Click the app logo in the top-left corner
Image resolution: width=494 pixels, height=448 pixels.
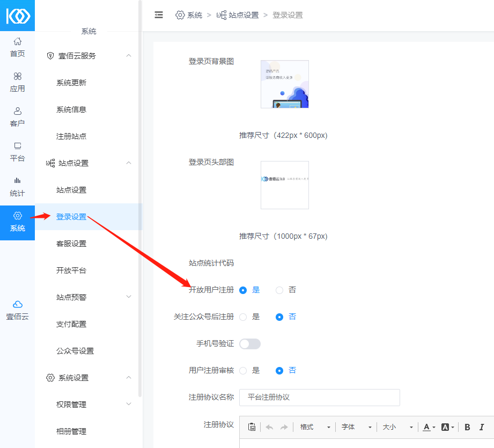coord(17,16)
